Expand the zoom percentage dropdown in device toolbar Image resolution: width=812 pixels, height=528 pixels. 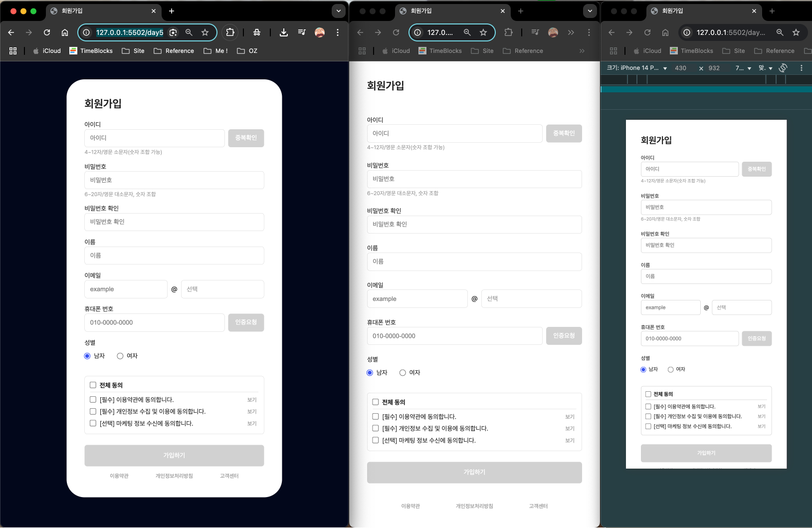pyautogui.click(x=743, y=68)
